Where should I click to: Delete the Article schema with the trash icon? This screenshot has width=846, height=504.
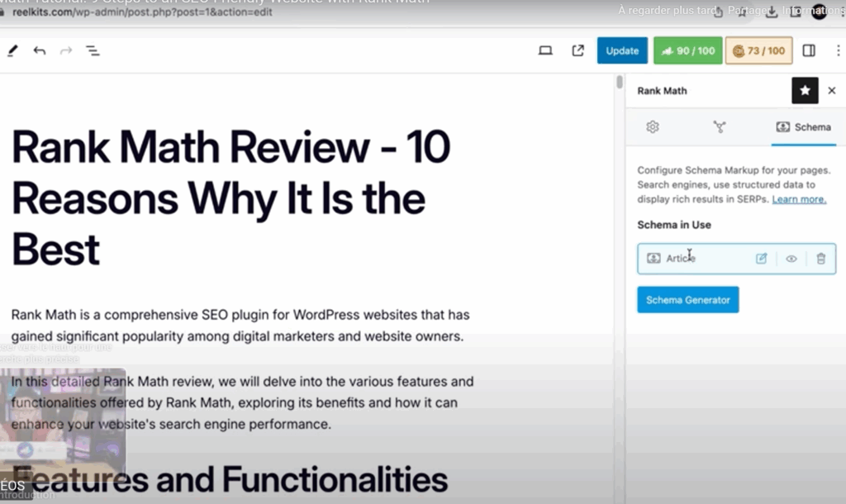coord(820,259)
